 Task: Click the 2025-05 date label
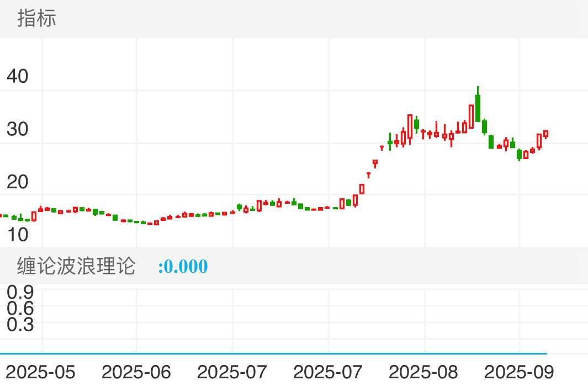pyautogui.click(x=40, y=372)
